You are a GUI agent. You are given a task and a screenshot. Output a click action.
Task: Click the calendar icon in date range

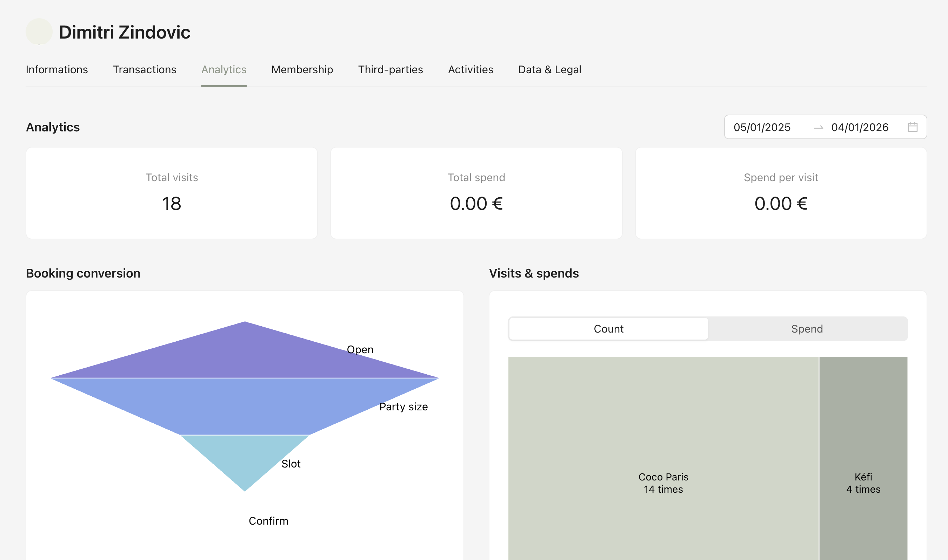tap(913, 127)
